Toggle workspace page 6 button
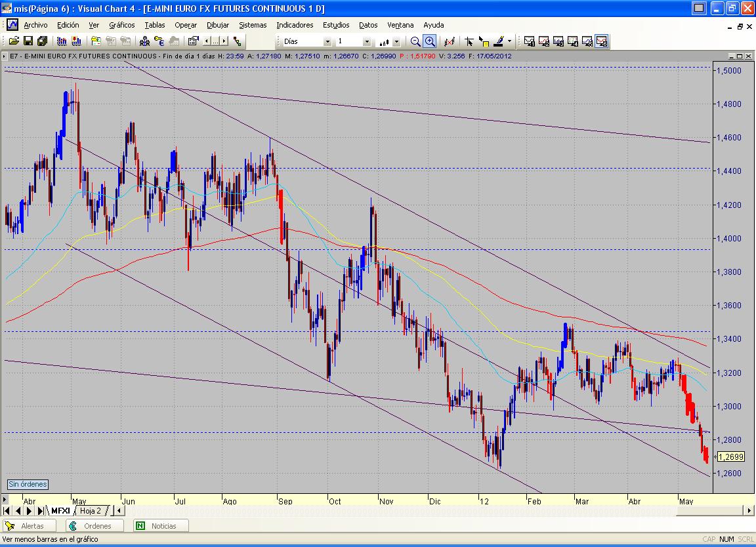Screen dimensions: 756x547 602,41
